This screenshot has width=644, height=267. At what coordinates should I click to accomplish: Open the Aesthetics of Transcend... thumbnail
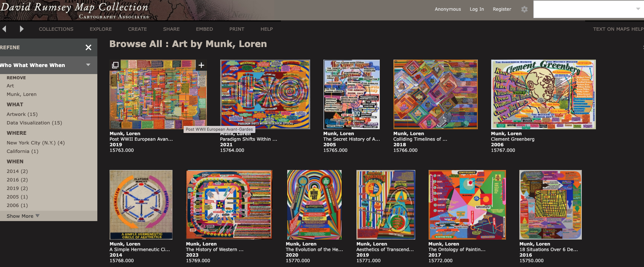[x=386, y=205]
